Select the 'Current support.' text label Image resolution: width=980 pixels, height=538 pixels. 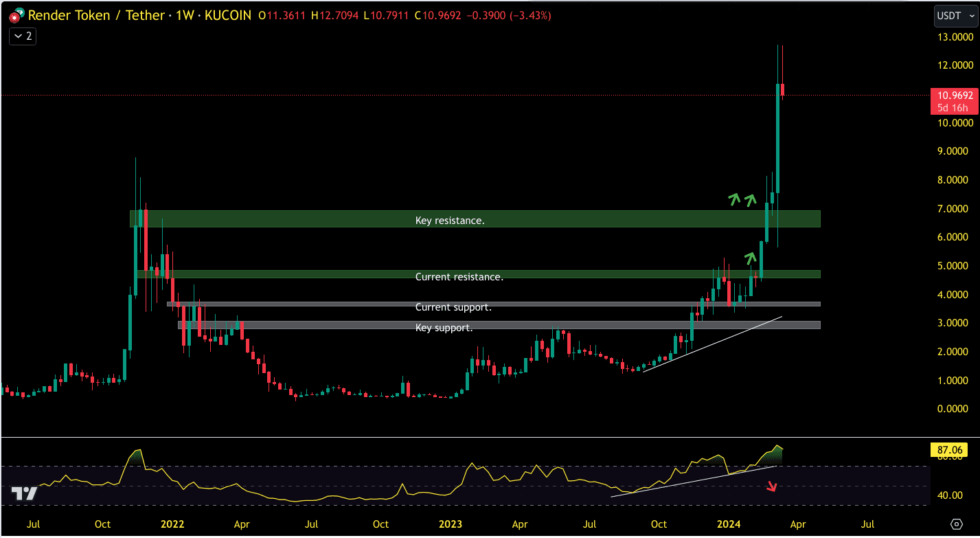pos(453,307)
